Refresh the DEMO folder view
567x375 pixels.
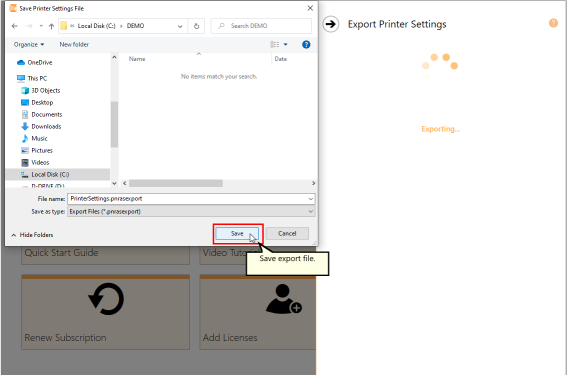[x=196, y=26]
